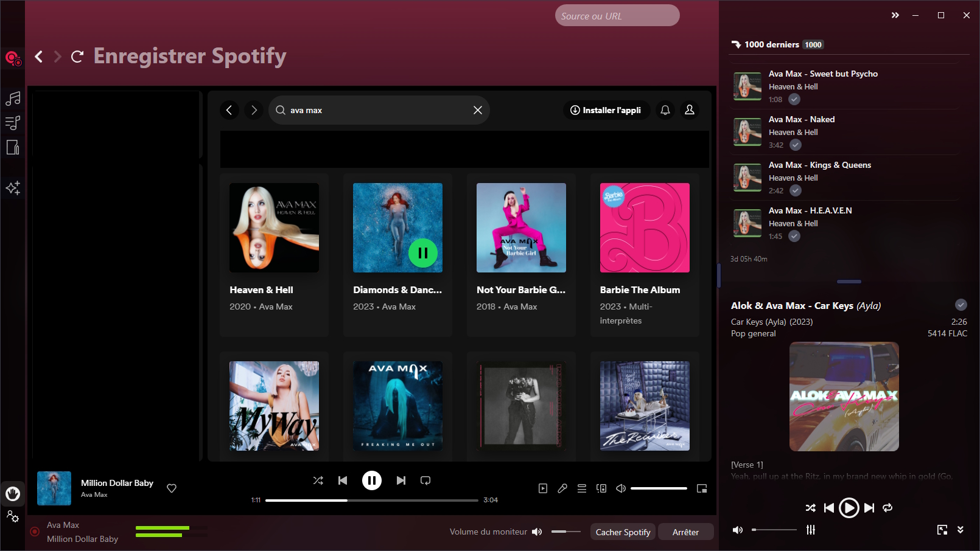Toggle the check mark on Car Keys (Ayla)
The width and height of the screenshot is (980, 551).
pyautogui.click(x=961, y=305)
